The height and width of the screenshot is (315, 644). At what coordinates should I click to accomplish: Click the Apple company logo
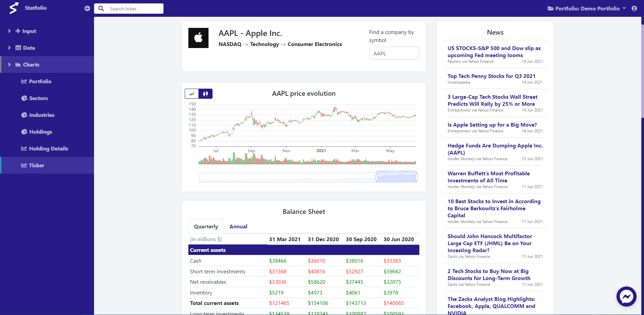[x=198, y=38]
